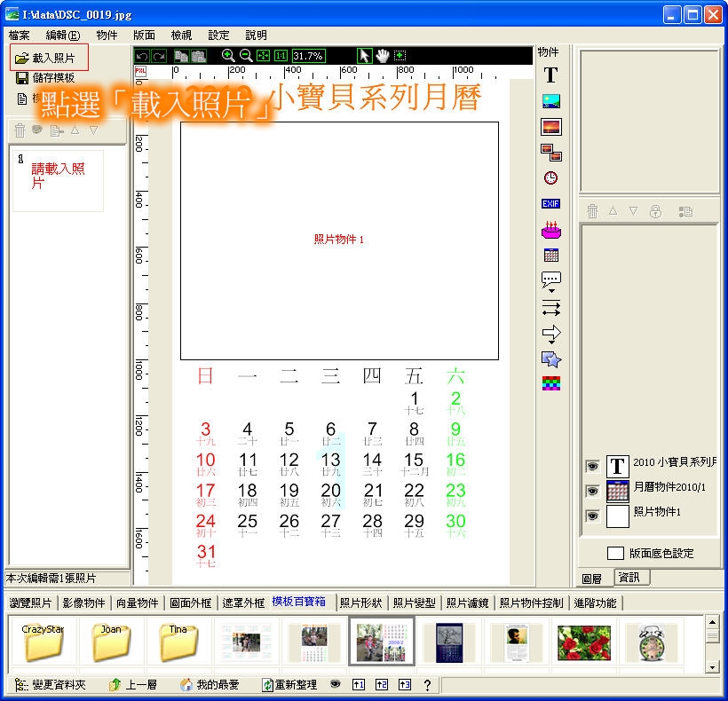Insert the birthday cake object
This screenshot has width=728, height=701.
pos(551,230)
